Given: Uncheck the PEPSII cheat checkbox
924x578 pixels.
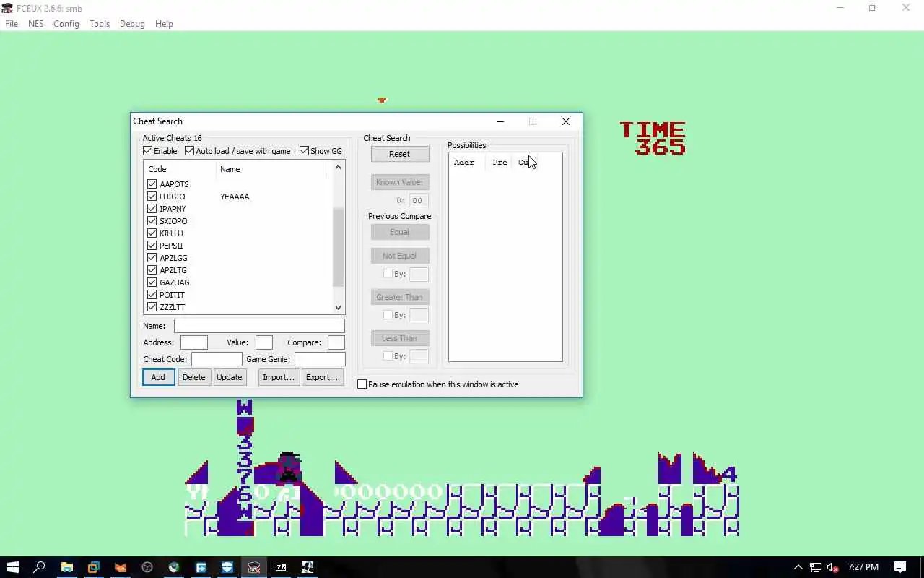Looking at the screenshot, I should tap(152, 246).
